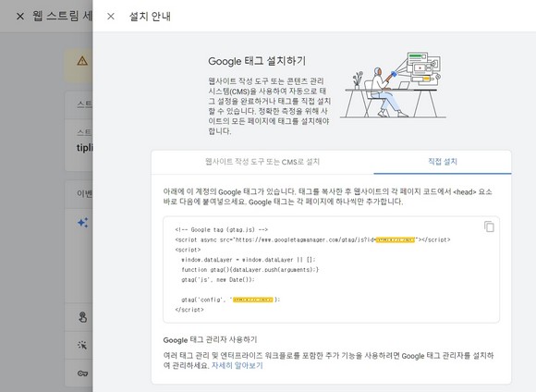
Task: Click the key icon in background panel
Action: (x=83, y=374)
